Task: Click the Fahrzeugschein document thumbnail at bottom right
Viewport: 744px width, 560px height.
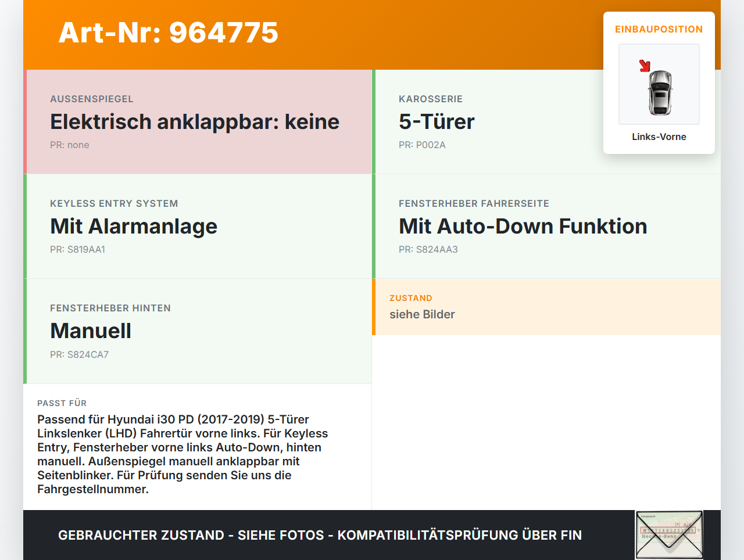Action: (x=668, y=534)
